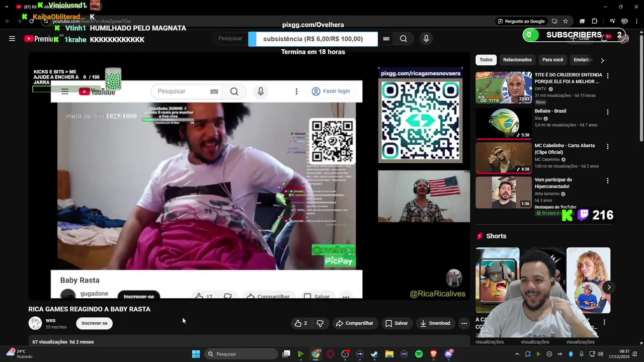Open the wes channel name link
The image size is (644, 362).
(51, 320)
